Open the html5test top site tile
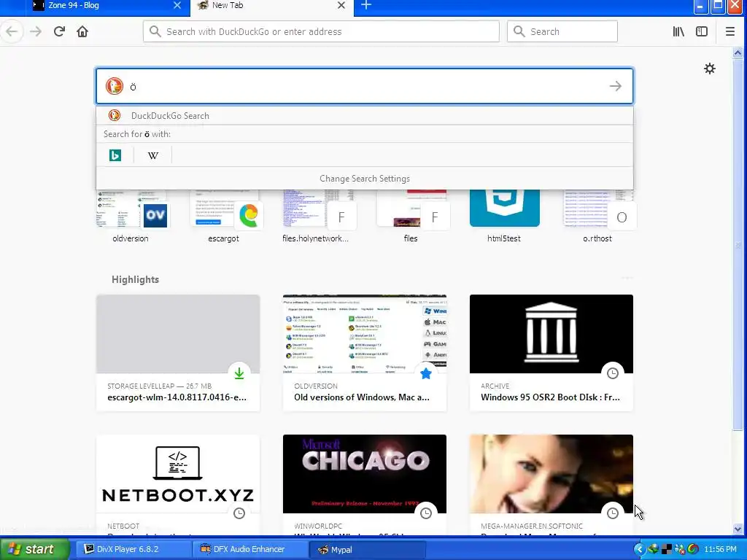This screenshot has width=747, height=560. (x=504, y=217)
